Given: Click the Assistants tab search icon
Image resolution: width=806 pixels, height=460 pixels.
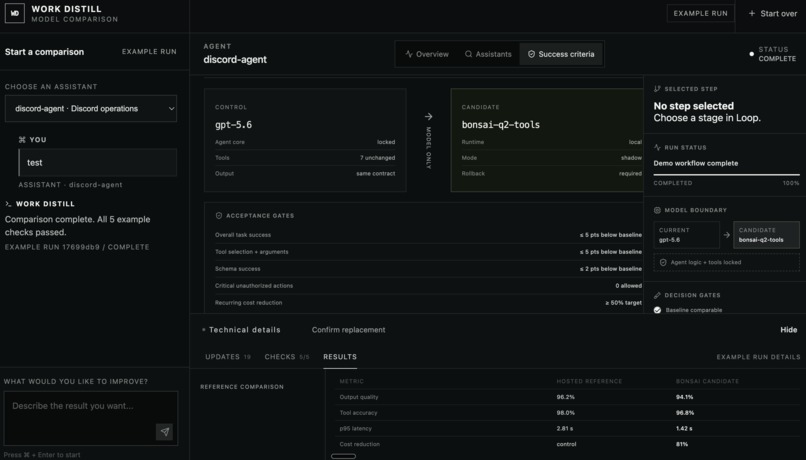Looking at the screenshot, I should (x=468, y=54).
